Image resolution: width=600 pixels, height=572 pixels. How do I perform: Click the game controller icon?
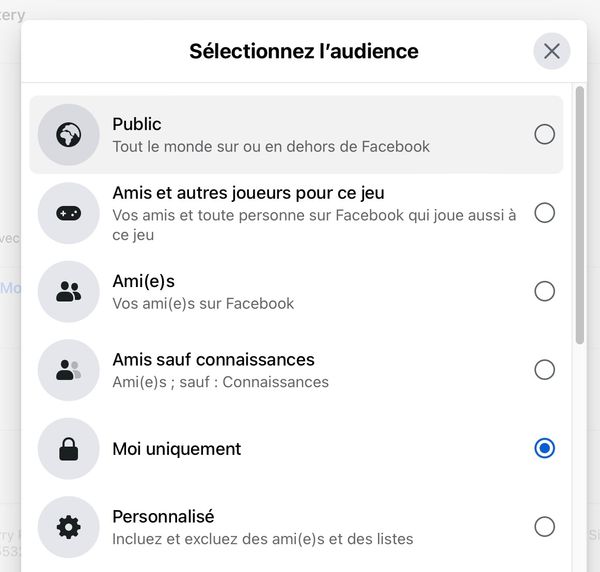[68, 213]
